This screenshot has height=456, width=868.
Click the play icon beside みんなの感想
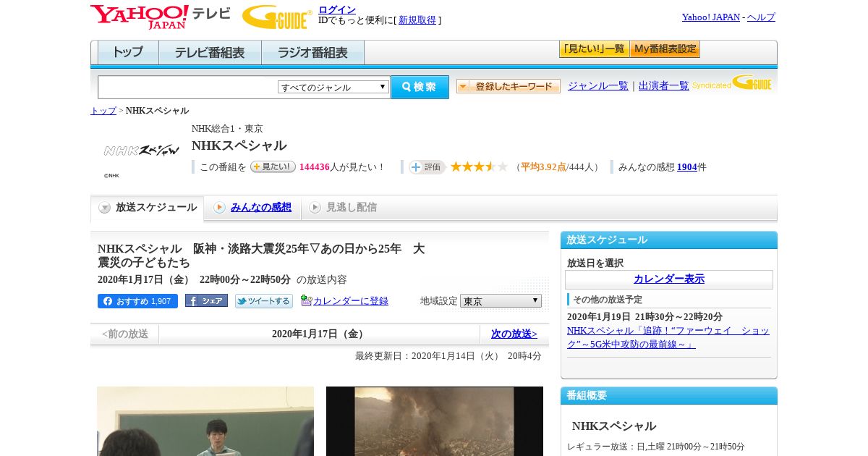(219, 208)
